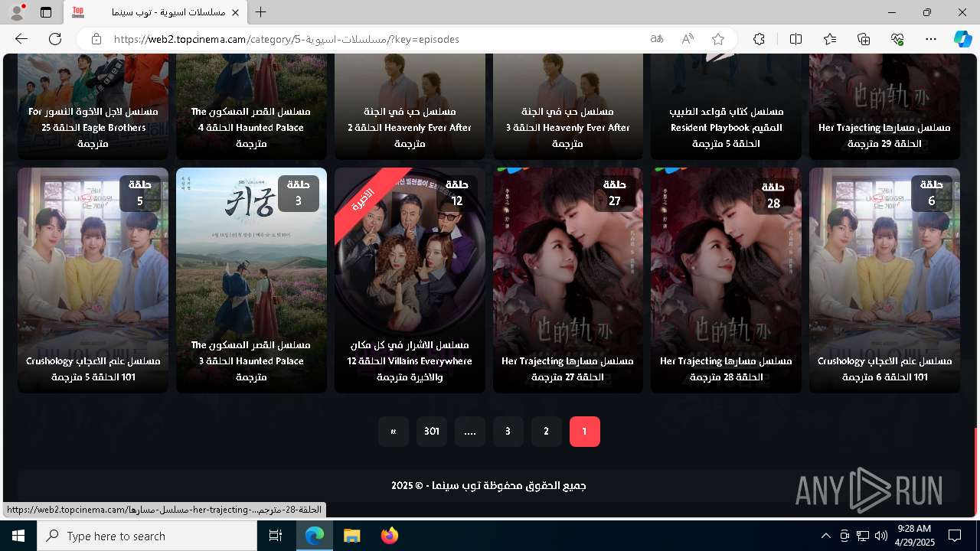The image size is (980, 551).
Task: Open Heavenly Ever After episode 2 title
Action: tap(410, 127)
